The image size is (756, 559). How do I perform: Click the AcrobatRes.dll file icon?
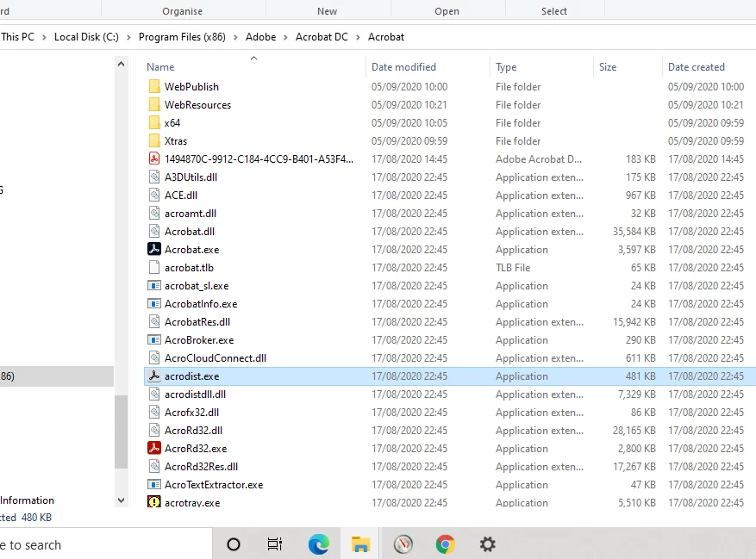coord(154,321)
